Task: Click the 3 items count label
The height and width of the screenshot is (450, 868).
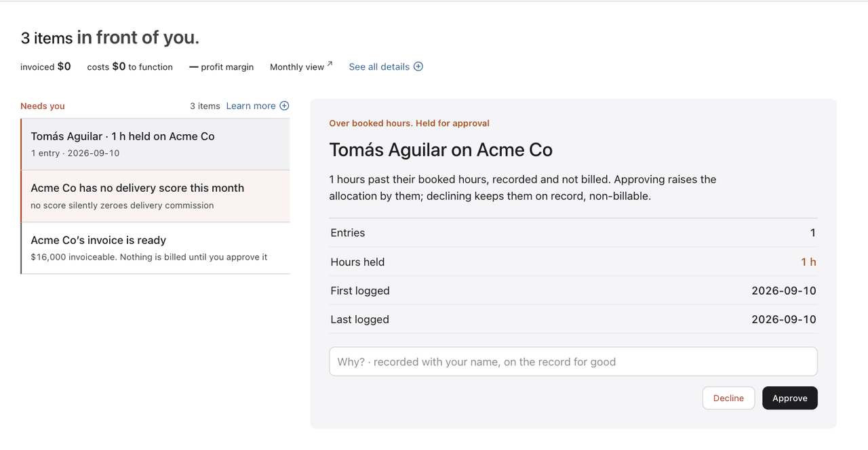Action: (x=205, y=106)
